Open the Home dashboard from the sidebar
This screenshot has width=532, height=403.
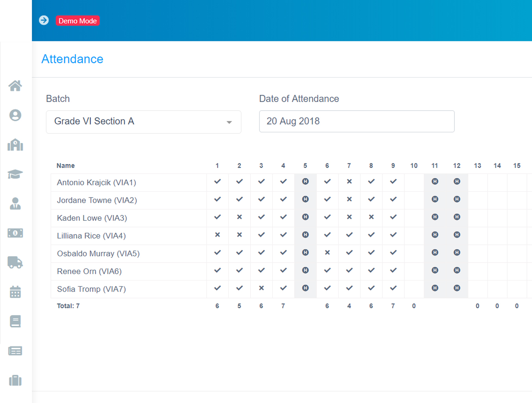(15, 86)
